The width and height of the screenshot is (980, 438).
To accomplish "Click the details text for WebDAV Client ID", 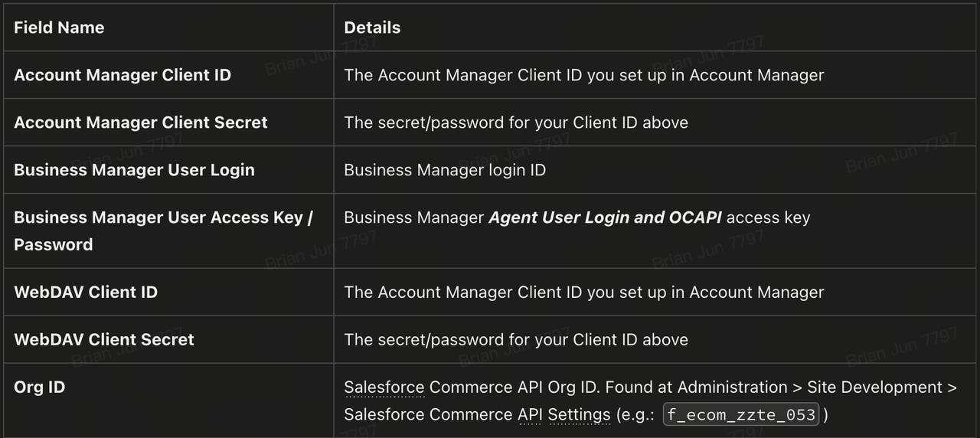I will pos(583,293).
